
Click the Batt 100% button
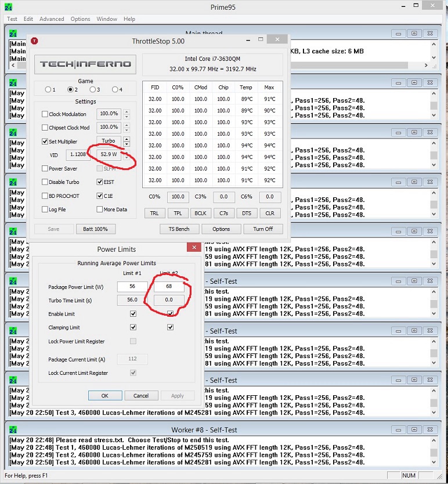(x=95, y=229)
